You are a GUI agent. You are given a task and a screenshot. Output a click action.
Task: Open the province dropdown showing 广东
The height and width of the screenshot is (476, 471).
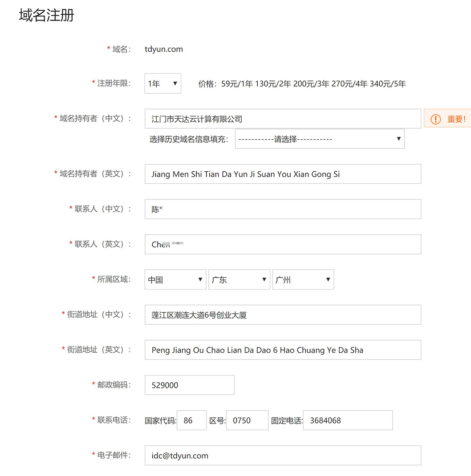[239, 279]
